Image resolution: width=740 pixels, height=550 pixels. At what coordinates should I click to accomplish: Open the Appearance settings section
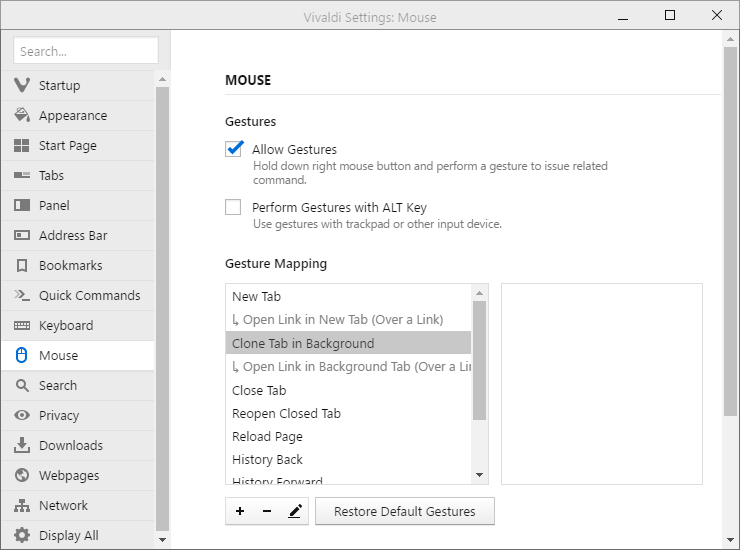[78, 115]
